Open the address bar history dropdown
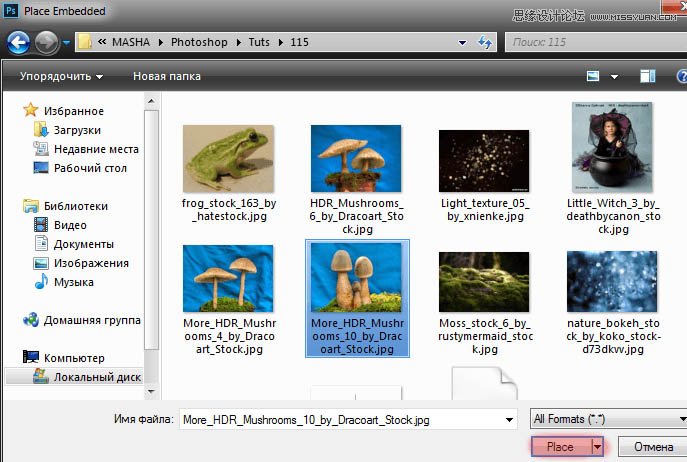 point(462,43)
